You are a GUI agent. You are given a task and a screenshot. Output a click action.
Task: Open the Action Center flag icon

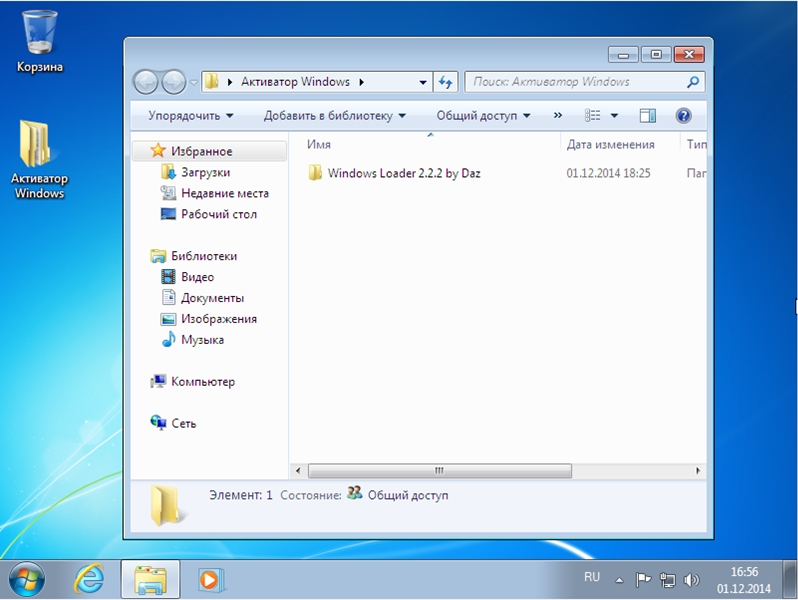[x=643, y=580]
